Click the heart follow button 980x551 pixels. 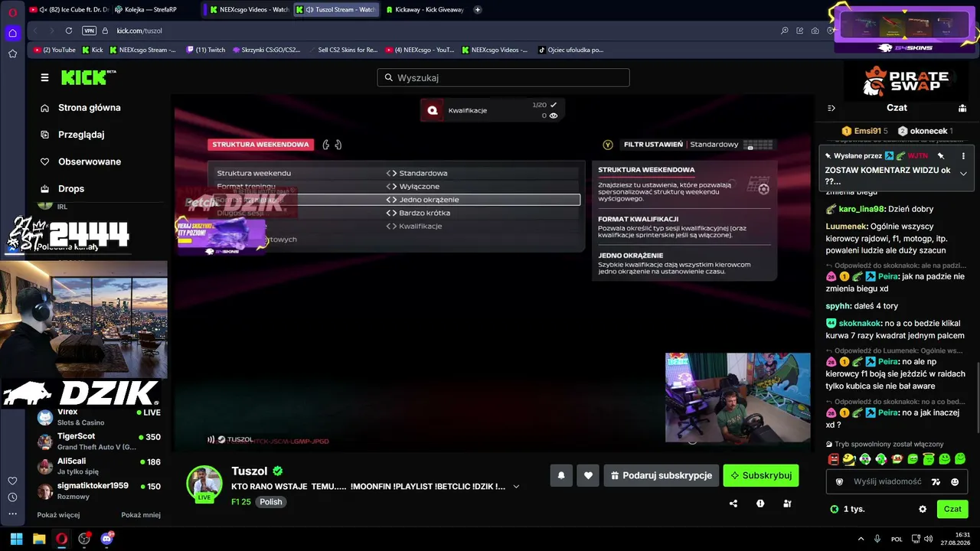588,475
